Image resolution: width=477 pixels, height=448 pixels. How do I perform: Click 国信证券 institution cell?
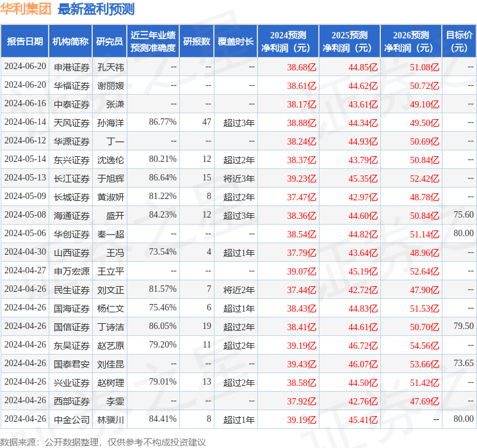click(72, 327)
